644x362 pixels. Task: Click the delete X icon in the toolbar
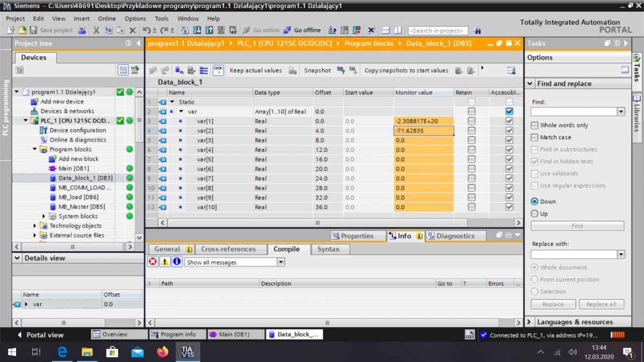pos(133,30)
